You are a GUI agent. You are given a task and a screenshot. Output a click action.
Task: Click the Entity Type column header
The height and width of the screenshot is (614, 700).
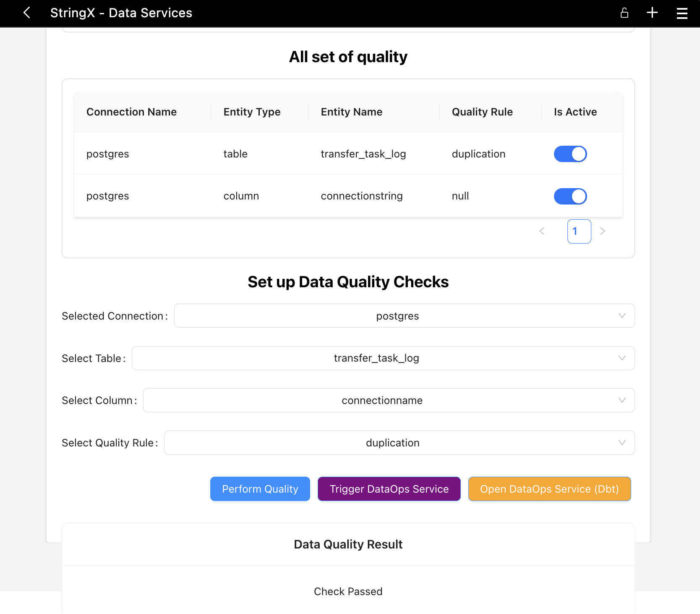pos(252,112)
